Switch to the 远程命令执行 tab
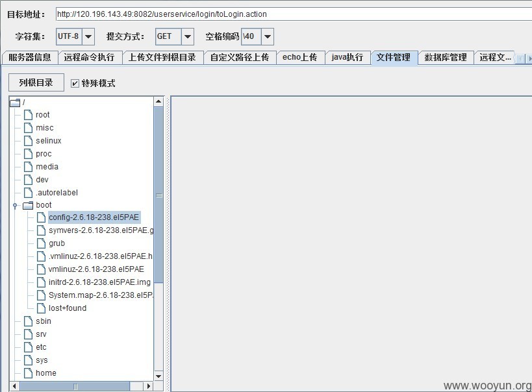This screenshot has height=392, width=532. (89, 57)
